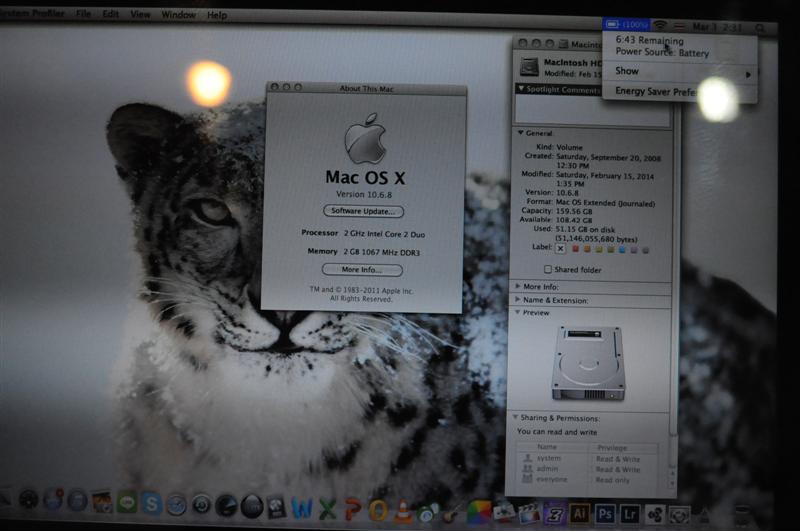Viewport: 800px width, 531px height.
Task: Launch Microsoft Word from the Dock
Action: point(302,508)
